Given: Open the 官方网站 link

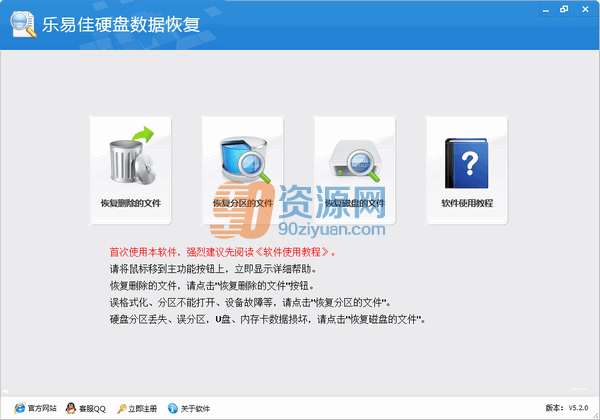Looking at the screenshot, I should click(42, 409).
